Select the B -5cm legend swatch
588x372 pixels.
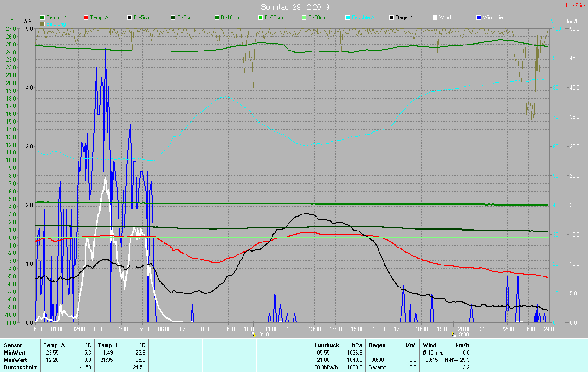click(x=173, y=17)
